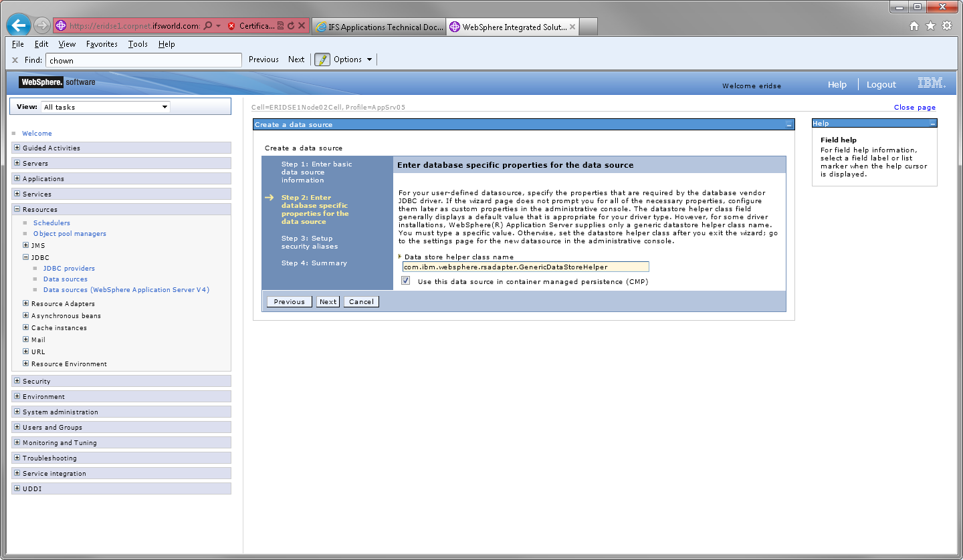Open Data sources (WebSphere Application Server V4)

tap(126, 290)
